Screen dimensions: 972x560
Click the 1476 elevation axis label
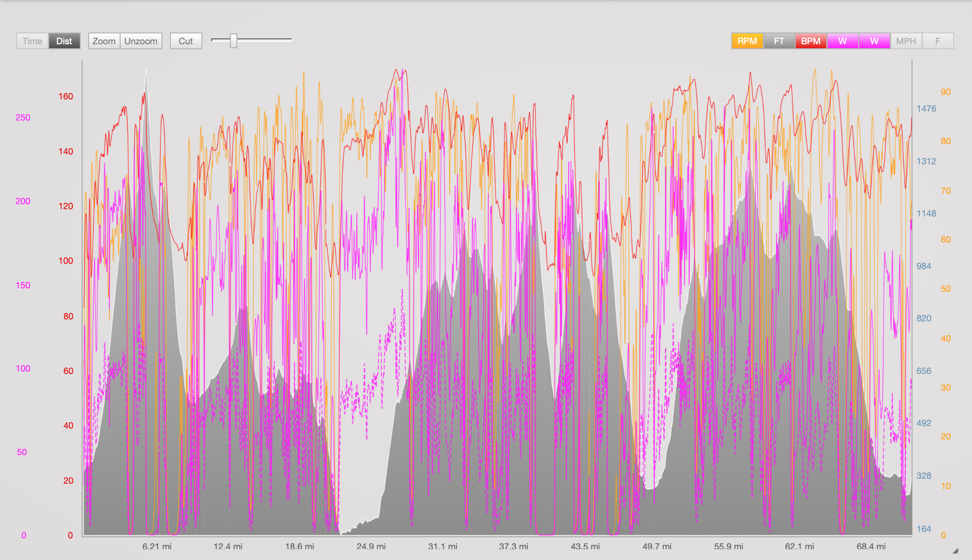(926, 109)
